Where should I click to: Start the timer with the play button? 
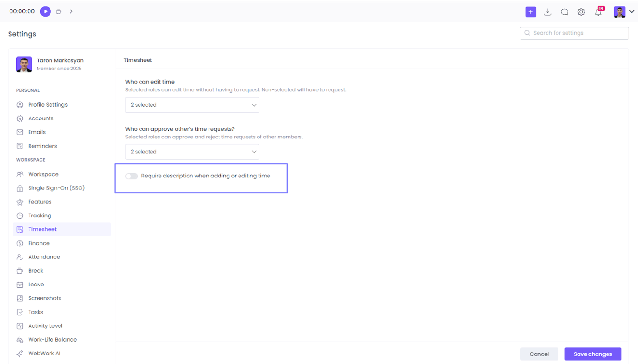tap(45, 11)
